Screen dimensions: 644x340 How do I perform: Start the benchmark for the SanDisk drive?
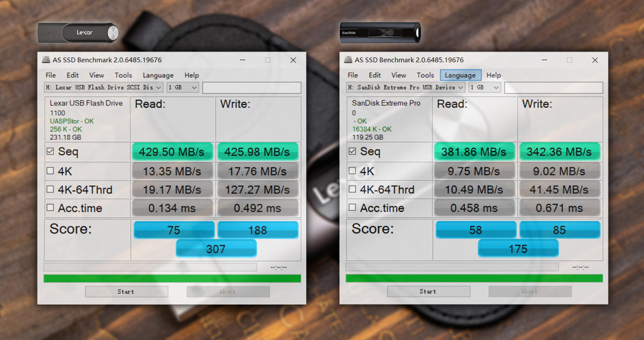coord(428,291)
